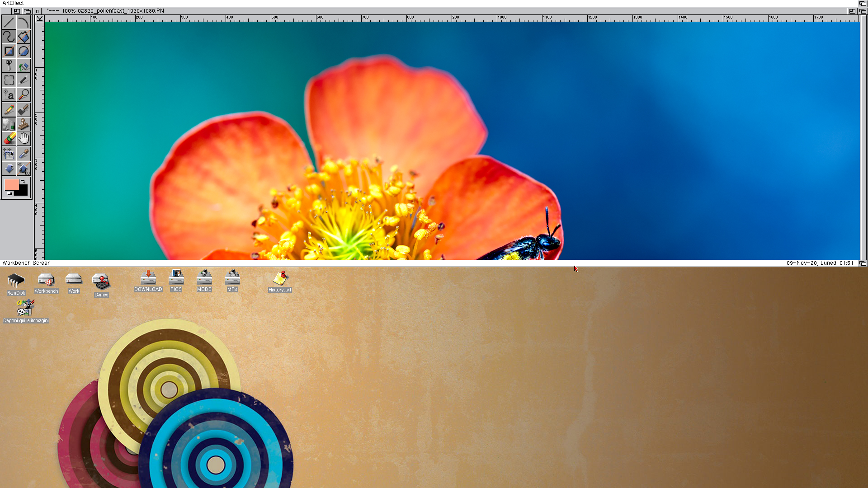
Task: Select the Eyedropper color picker tool
Action: click(24, 154)
